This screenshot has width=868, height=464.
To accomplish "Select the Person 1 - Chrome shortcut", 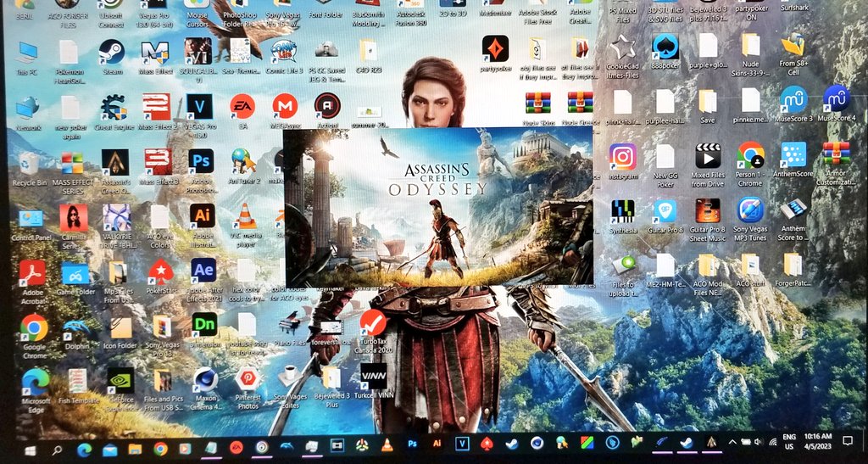I will pyautogui.click(x=750, y=155).
